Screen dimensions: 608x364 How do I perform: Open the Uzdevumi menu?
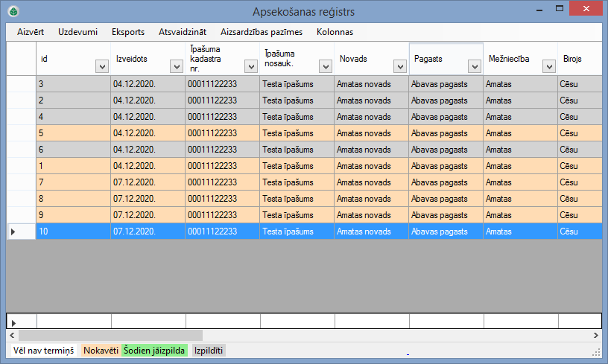point(77,32)
